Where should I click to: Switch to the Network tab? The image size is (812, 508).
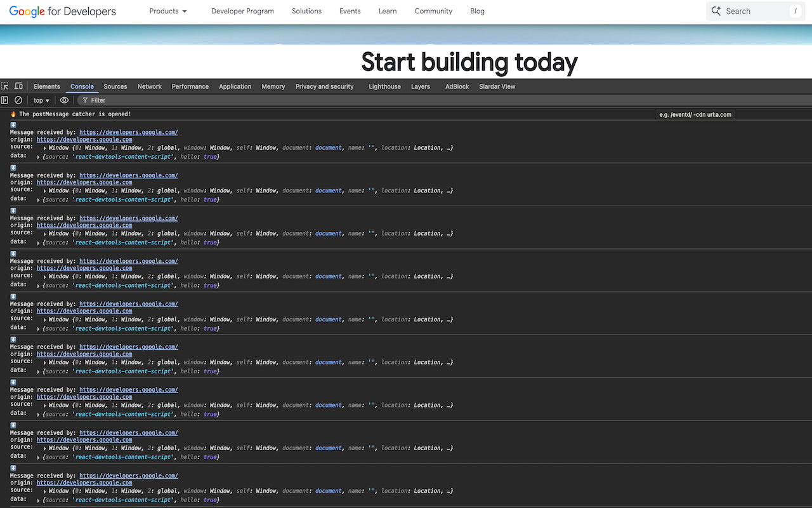coord(150,86)
